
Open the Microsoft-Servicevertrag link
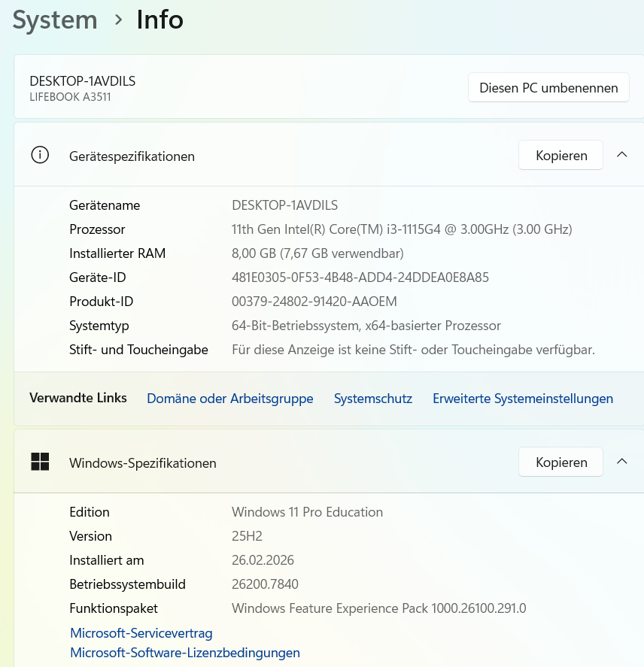click(141, 633)
